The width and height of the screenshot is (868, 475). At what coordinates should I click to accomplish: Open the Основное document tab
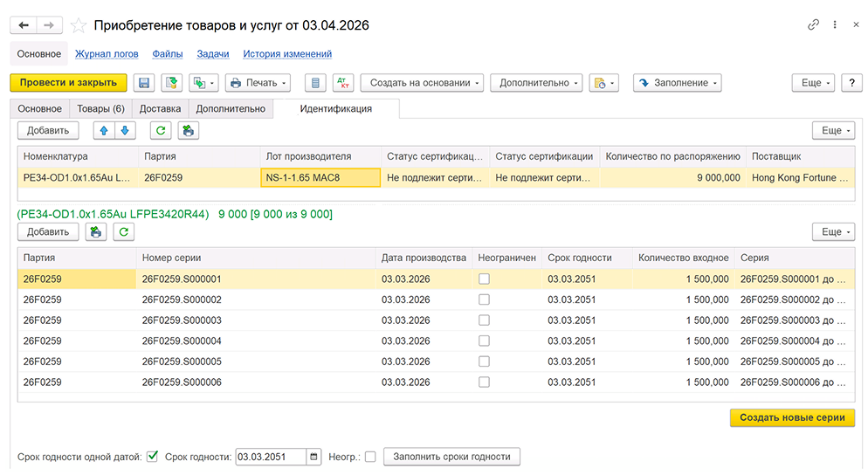tap(40, 108)
